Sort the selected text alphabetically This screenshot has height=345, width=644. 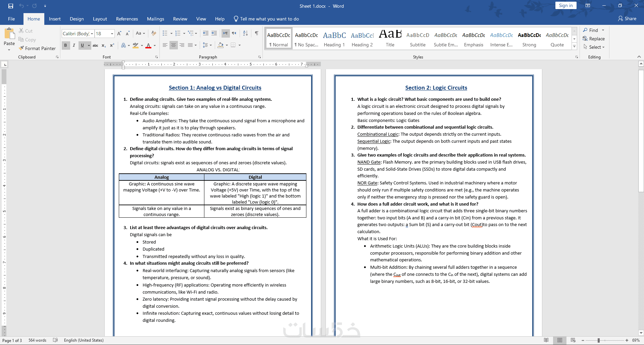pos(245,33)
